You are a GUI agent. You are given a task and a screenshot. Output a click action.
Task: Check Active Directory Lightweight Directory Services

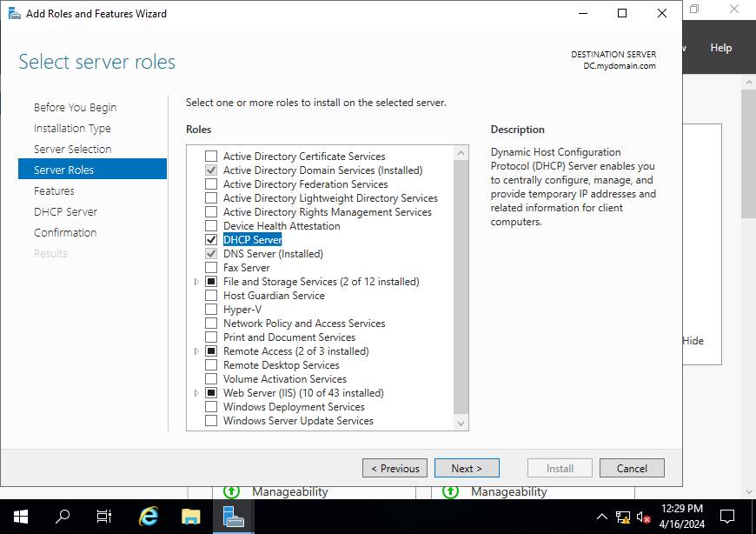click(x=211, y=198)
